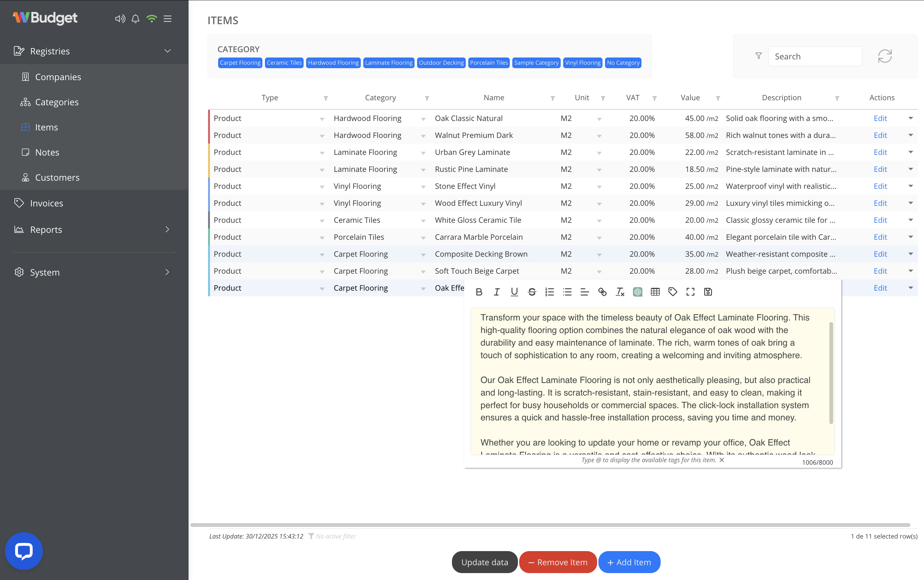924x580 pixels.
Task: Clear text formatting in the editor
Action: (x=620, y=292)
